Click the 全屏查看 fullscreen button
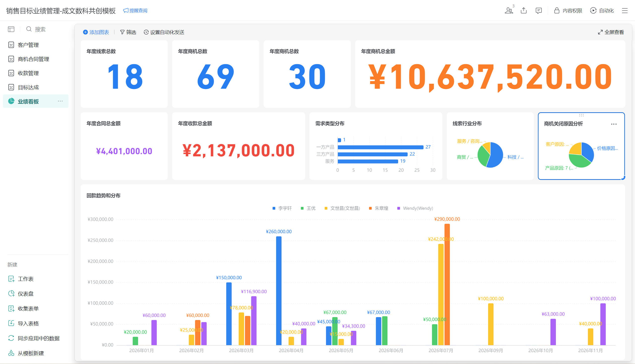Viewport: 635px width, 364px height. click(611, 32)
